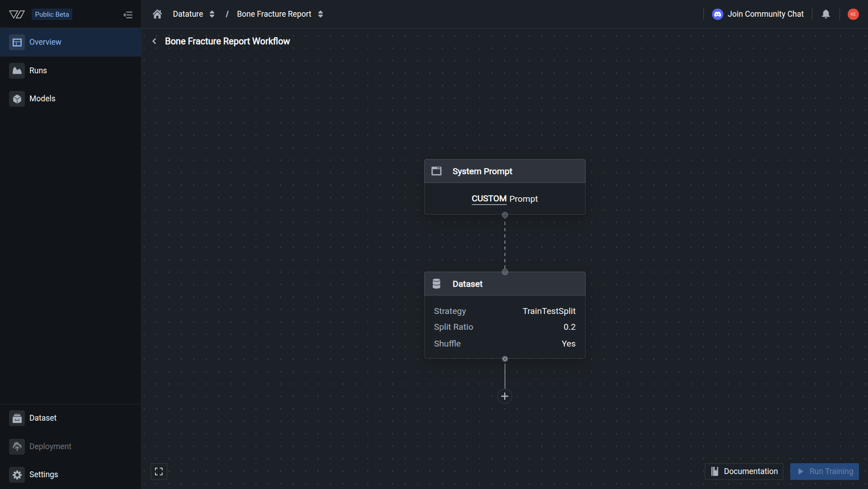Collapse the sidebar with the toggle icon

tap(128, 15)
